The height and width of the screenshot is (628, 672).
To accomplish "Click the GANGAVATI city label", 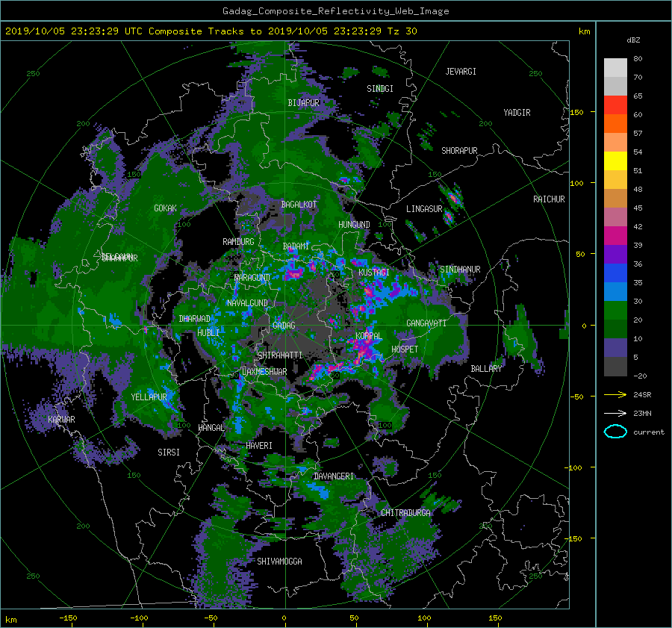I will pos(426,323).
